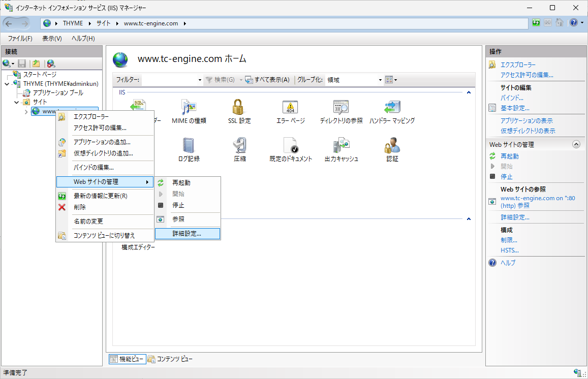Click バインド... link in actions pane
The width and height of the screenshot is (588, 379).
click(512, 98)
